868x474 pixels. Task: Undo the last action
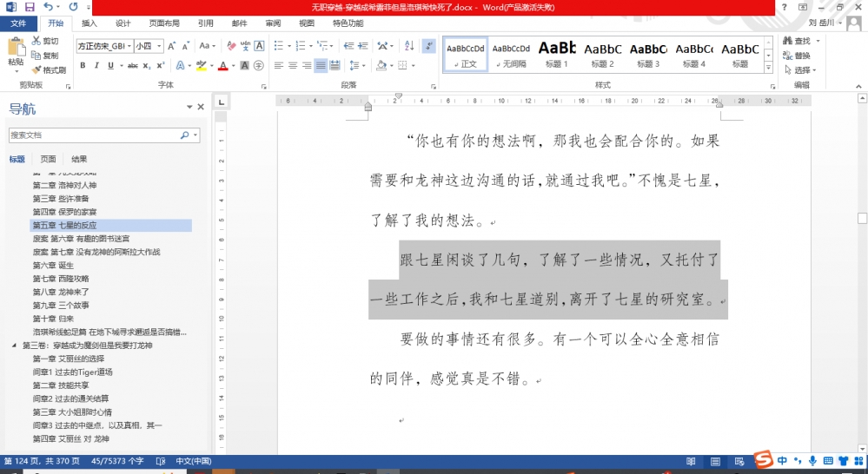pos(48,7)
